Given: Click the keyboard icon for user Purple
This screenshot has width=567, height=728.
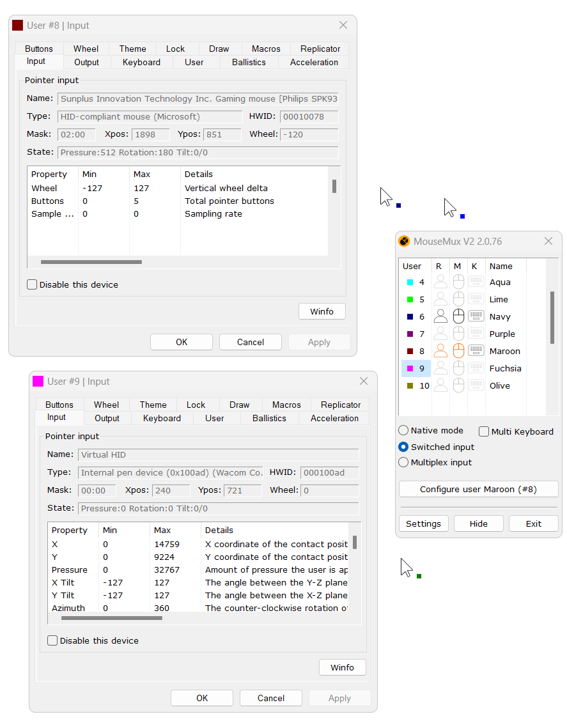Looking at the screenshot, I should [476, 334].
